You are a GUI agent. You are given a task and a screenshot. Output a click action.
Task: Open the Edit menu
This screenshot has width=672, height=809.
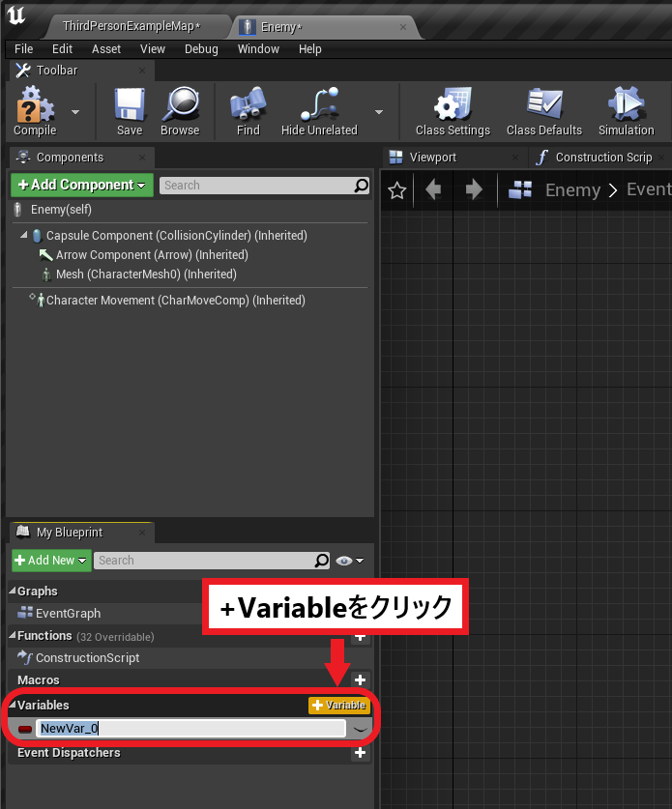coord(62,49)
